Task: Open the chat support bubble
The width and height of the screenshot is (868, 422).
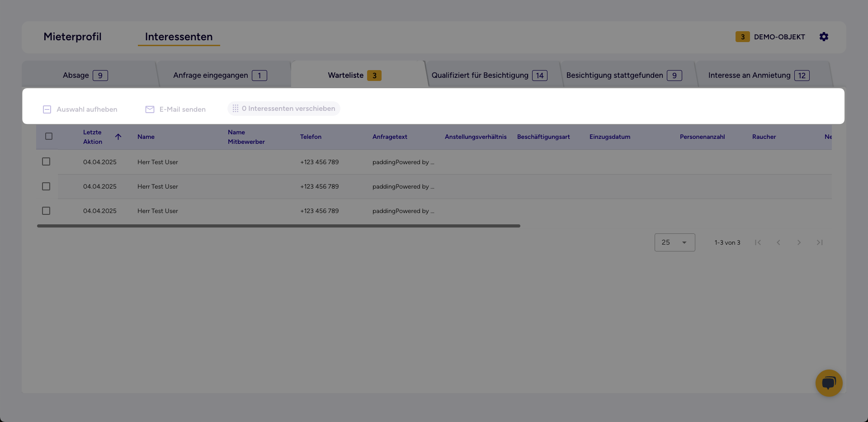Action: tap(829, 383)
